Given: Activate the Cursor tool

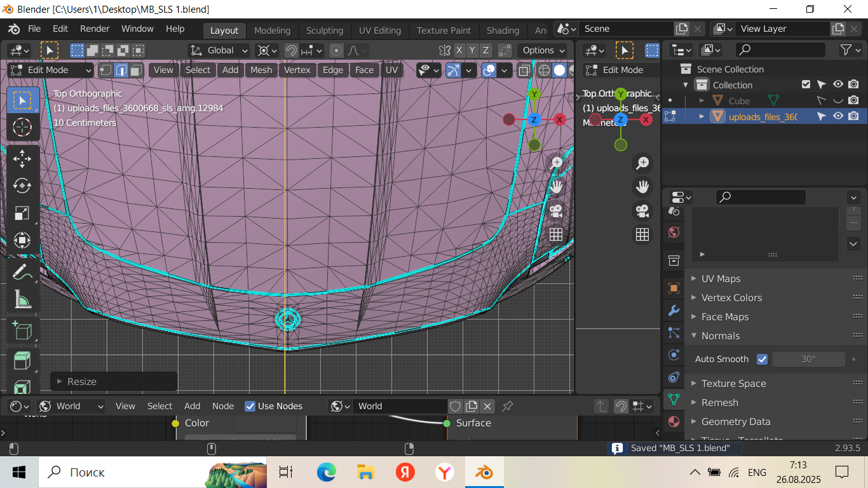Looking at the screenshot, I should point(22,127).
